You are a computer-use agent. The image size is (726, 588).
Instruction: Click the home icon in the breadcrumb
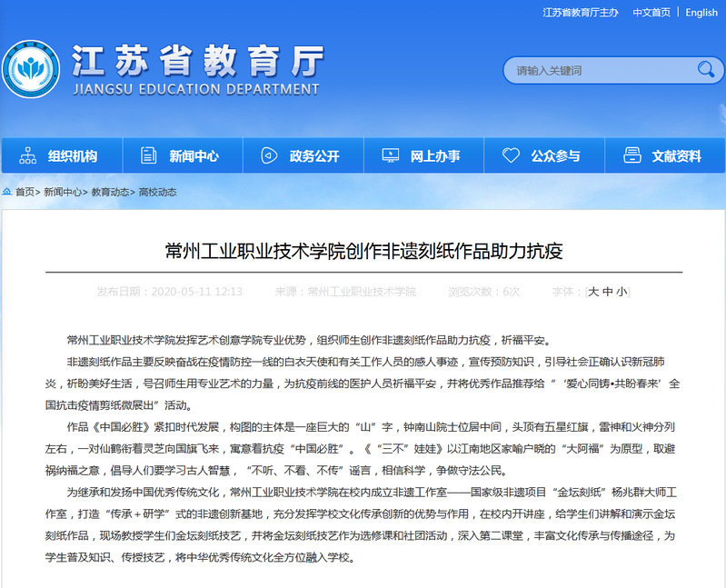7,191
